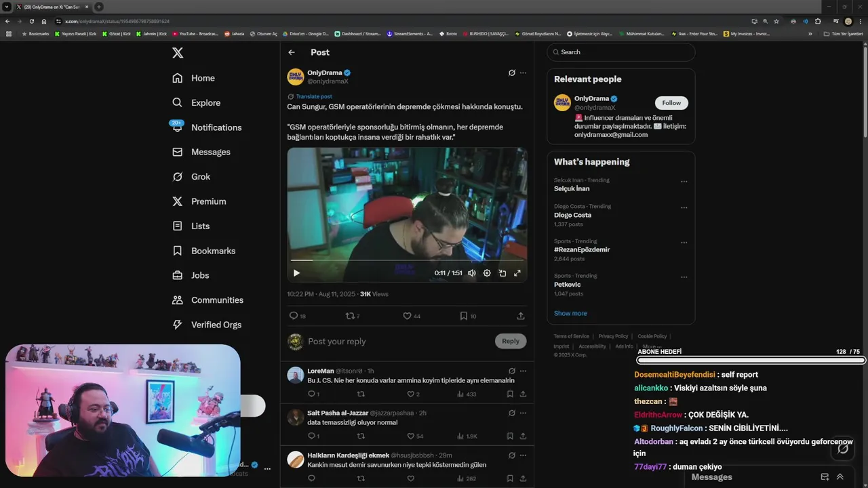Bookmark Salt Pasha al-Jazzar's reply

pos(511,436)
